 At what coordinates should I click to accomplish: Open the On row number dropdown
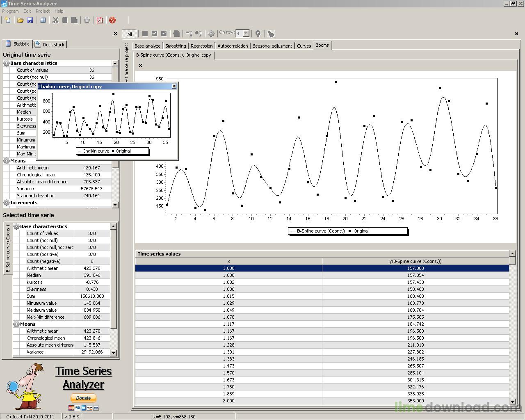click(247, 33)
